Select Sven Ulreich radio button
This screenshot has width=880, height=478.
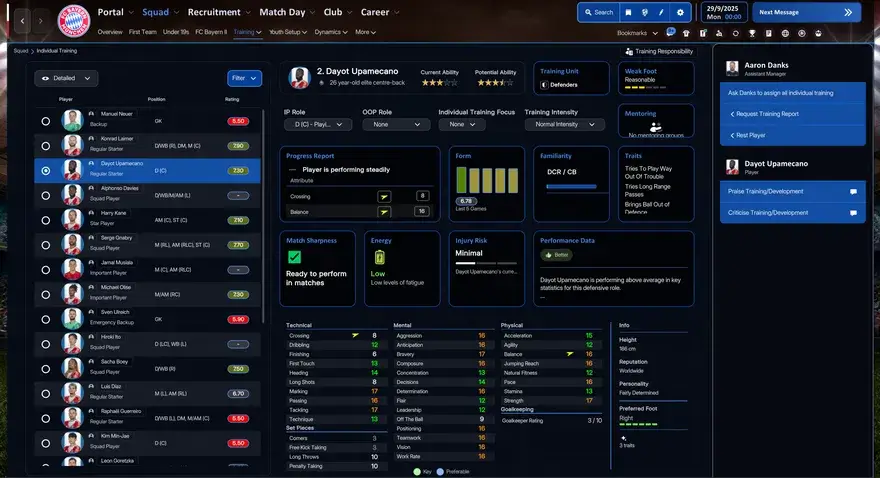(45, 319)
